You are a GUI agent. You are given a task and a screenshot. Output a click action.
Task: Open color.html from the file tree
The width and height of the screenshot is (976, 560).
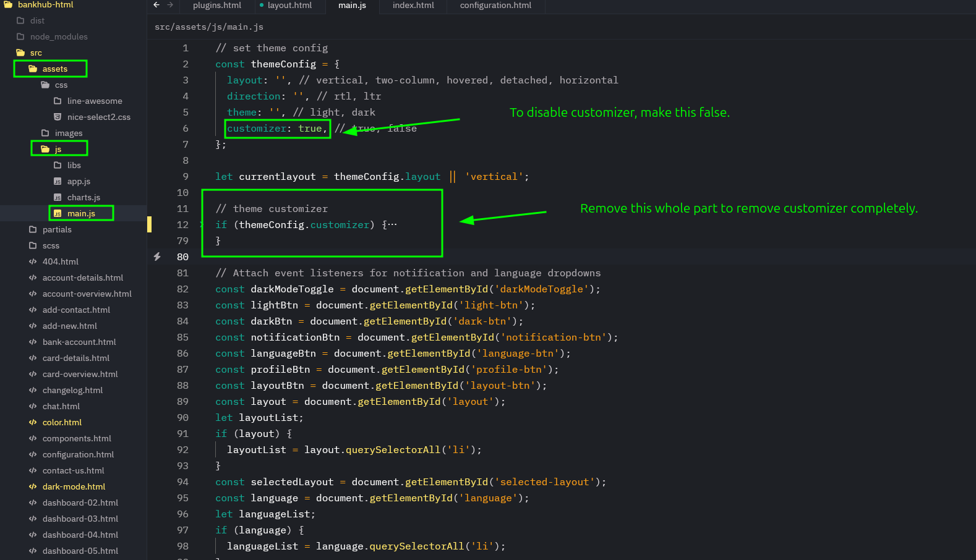pyautogui.click(x=62, y=422)
